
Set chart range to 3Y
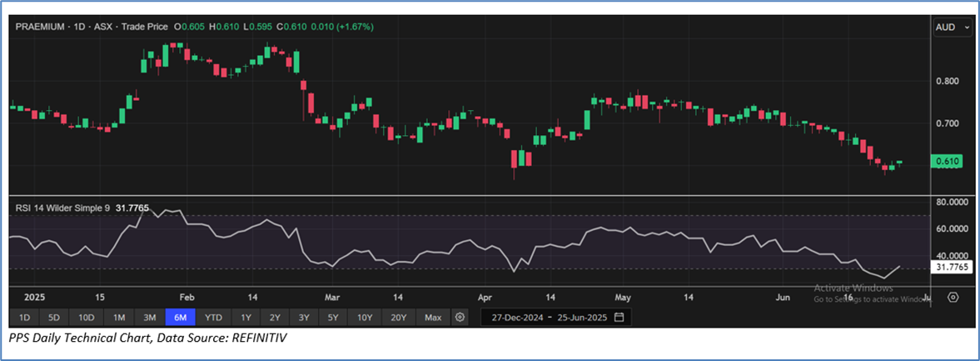304,317
